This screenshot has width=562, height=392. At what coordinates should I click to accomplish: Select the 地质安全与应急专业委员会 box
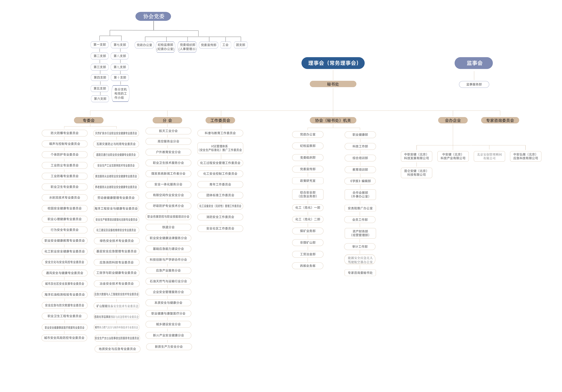click(x=118, y=349)
